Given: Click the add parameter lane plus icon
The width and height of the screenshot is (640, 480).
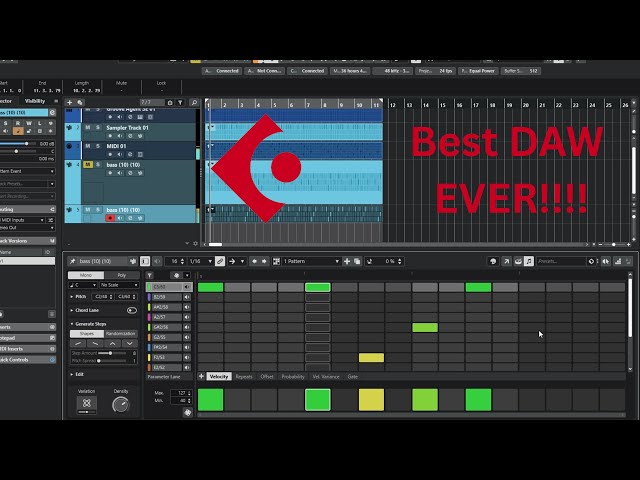Looking at the screenshot, I should [201, 376].
